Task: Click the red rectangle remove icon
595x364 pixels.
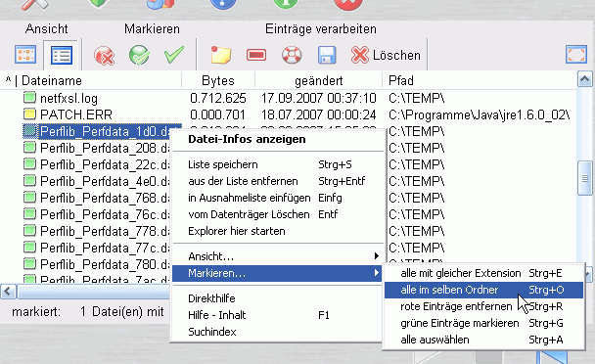Action: click(256, 56)
